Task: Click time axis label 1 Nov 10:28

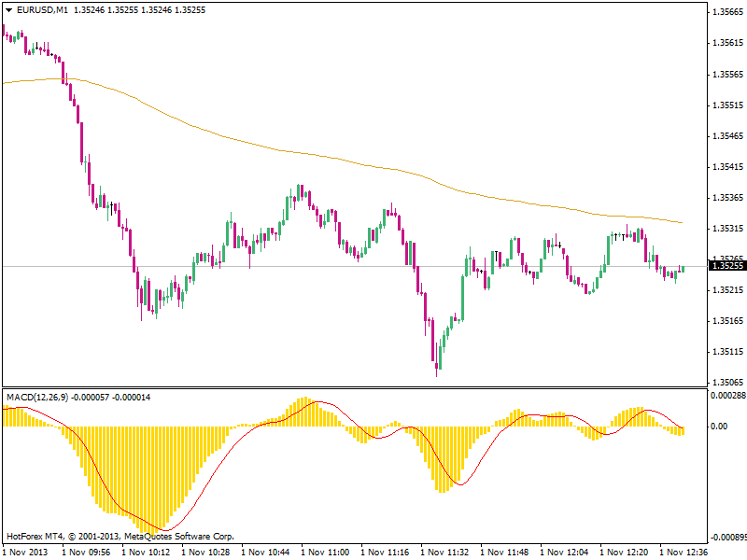Action: point(205,553)
